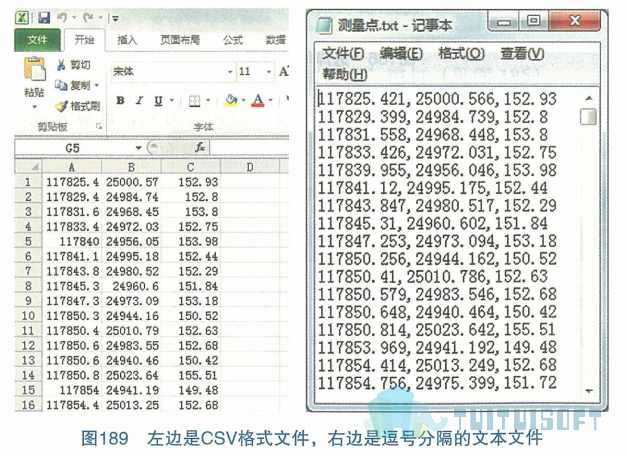
Task: Click the cell borders icon
Action: (194, 101)
